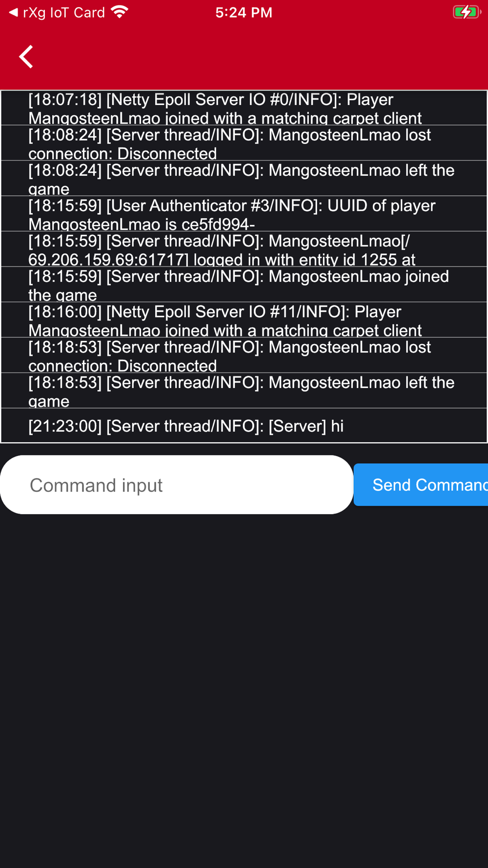Select the logged in with entity id row
The width and height of the screenshot is (488, 868).
[x=244, y=249]
